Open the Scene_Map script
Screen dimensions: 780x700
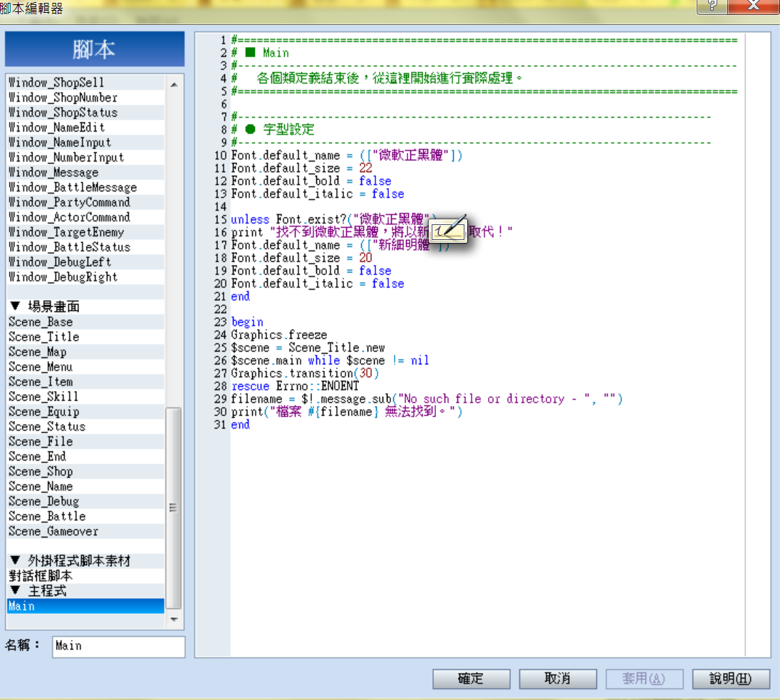point(85,352)
